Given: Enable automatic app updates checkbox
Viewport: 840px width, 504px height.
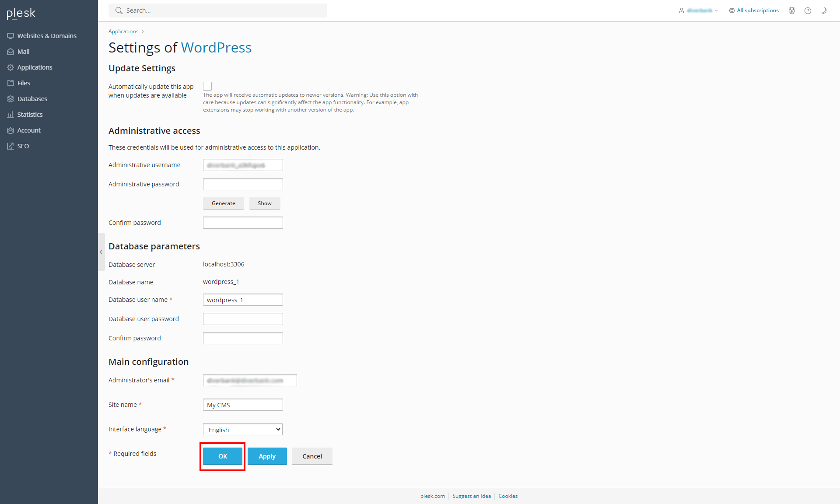Looking at the screenshot, I should pos(207,86).
